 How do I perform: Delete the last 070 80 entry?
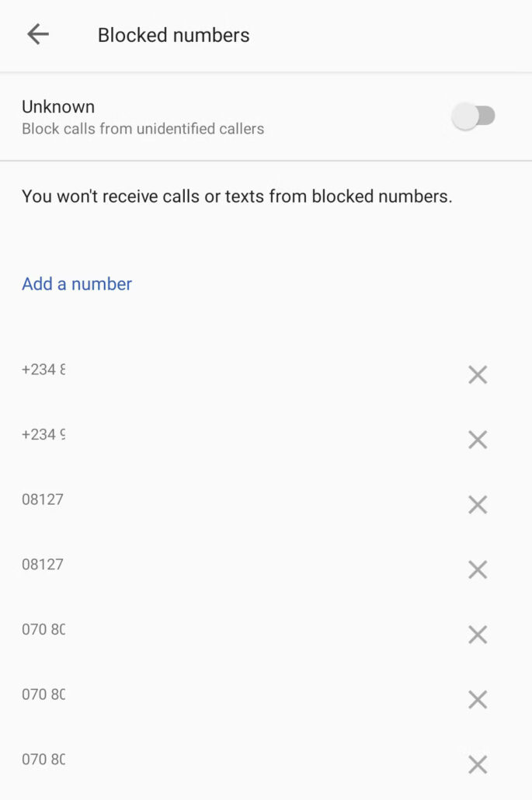(x=478, y=765)
